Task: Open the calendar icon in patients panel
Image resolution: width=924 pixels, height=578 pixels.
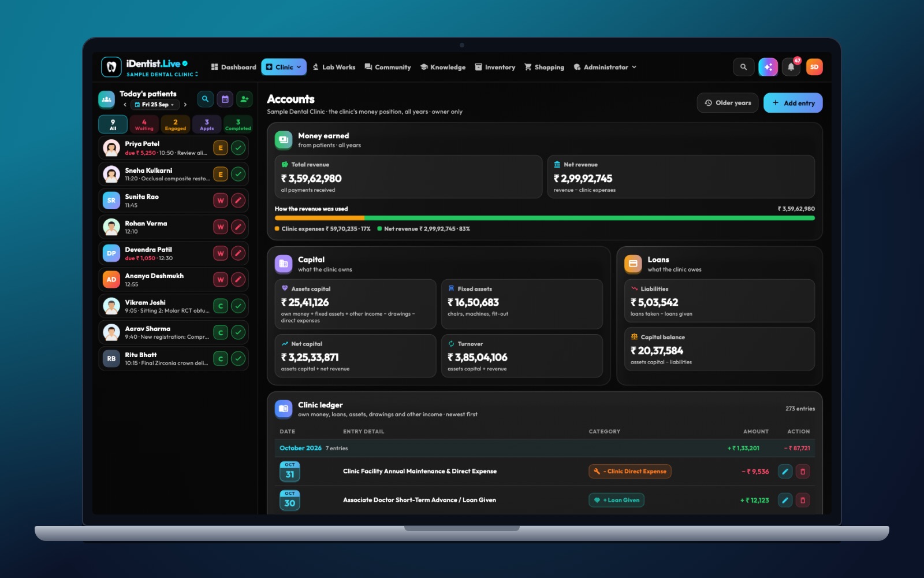Action: tap(225, 99)
